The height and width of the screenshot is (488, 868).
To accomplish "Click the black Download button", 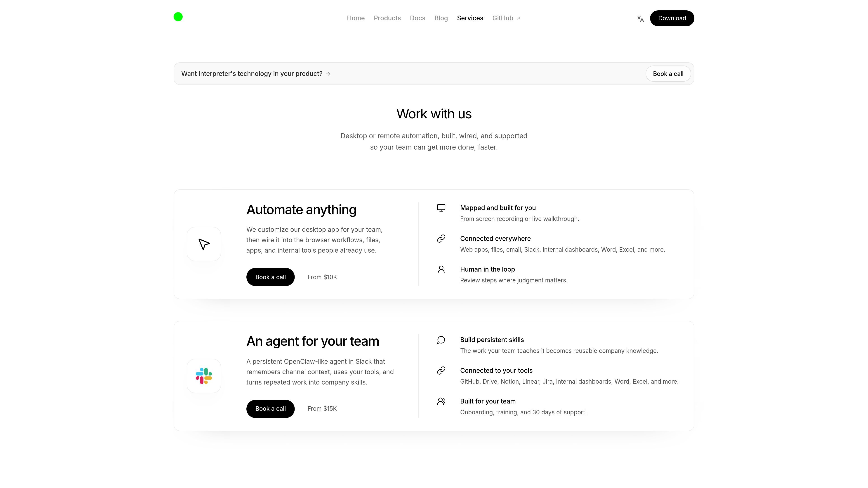I will pos(672,18).
